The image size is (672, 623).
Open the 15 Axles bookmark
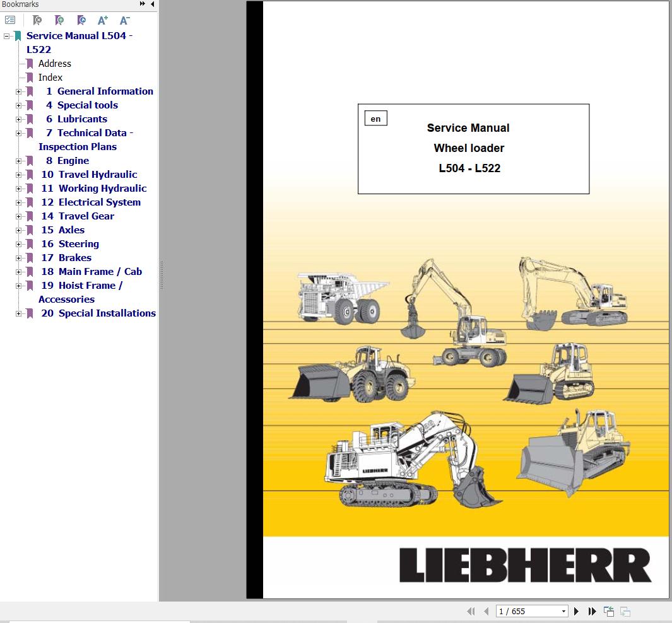point(63,230)
